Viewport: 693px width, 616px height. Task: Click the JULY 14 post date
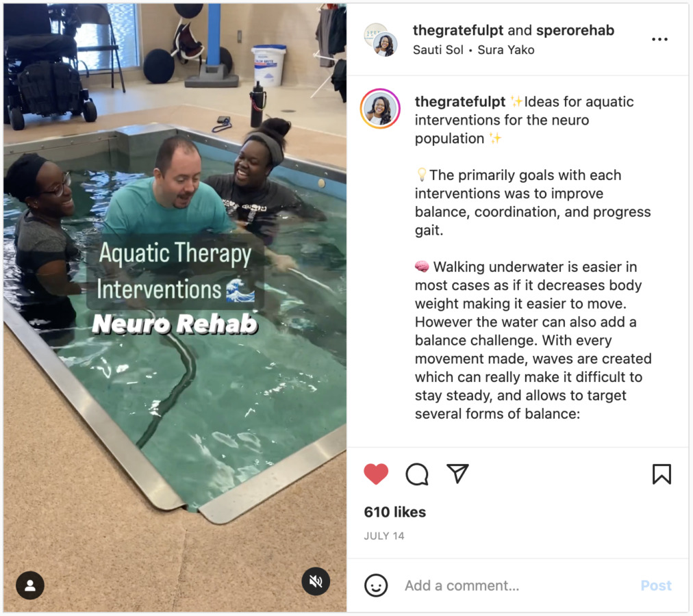pyautogui.click(x=383, y=536)
